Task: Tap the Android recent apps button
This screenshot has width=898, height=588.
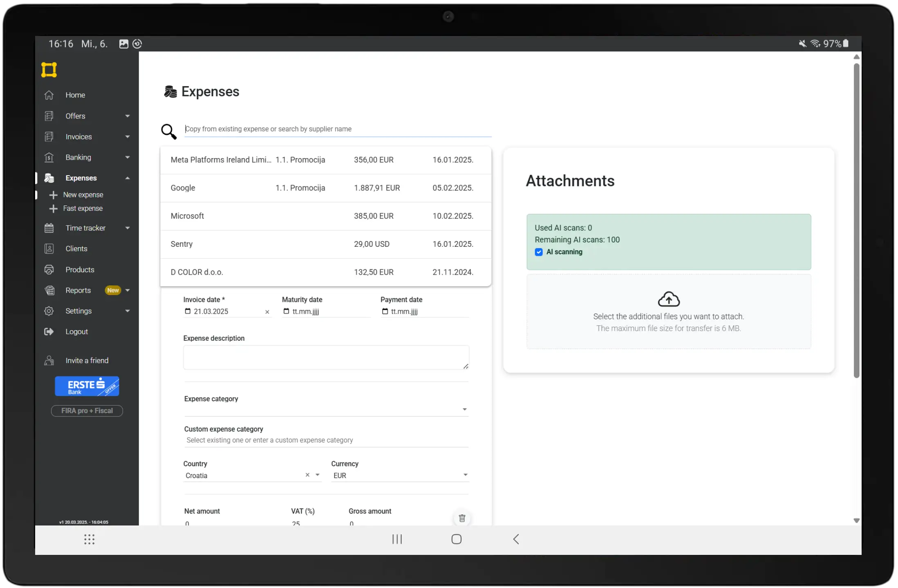Action: tap(397, 539)
